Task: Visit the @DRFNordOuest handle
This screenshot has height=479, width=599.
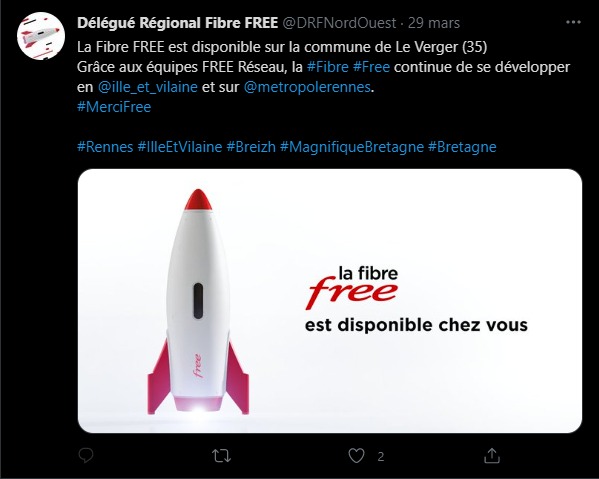Action: point(339,23)
